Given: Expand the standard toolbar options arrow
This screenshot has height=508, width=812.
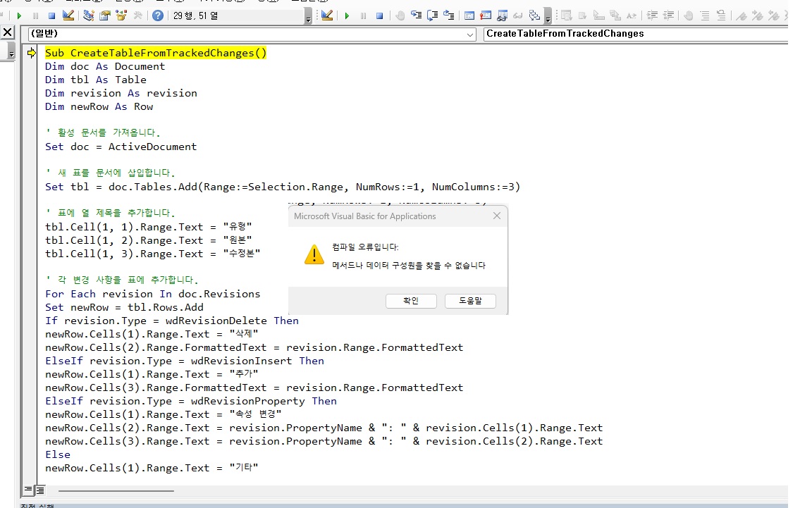Looking at the screenshot, I should [x=308, y=18].
